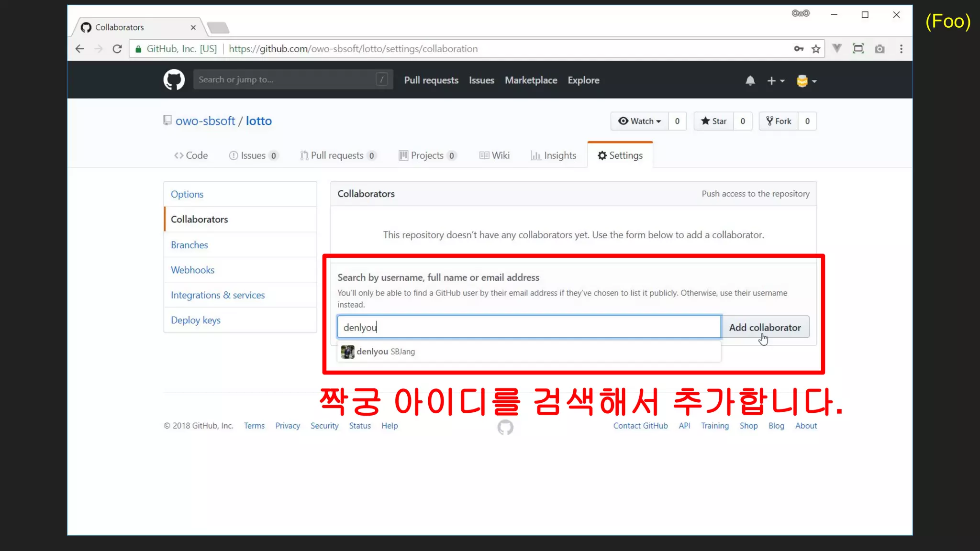Switch to the Insights tab
The width and height of the screenshot is (980, 551).
tap(553, 155)
